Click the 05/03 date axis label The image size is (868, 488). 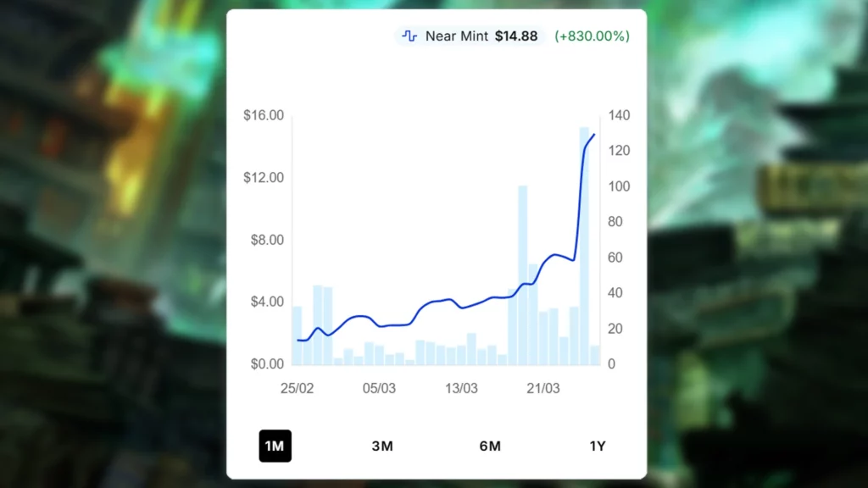tap(380, 389)
